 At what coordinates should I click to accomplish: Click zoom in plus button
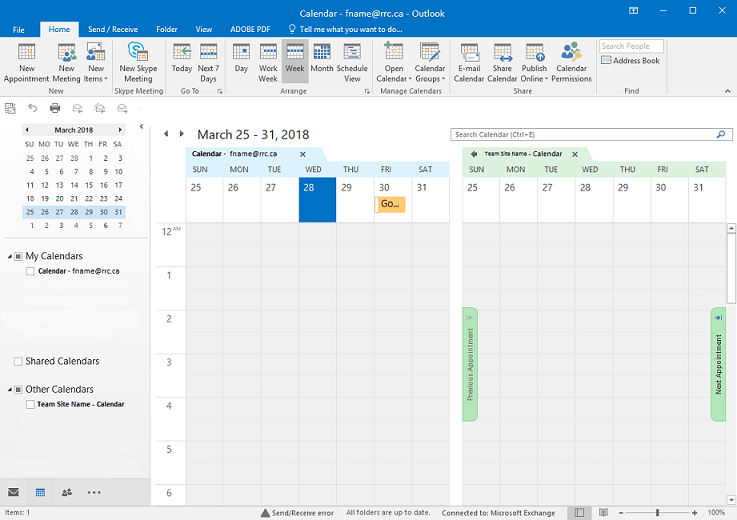coord(694,512)
